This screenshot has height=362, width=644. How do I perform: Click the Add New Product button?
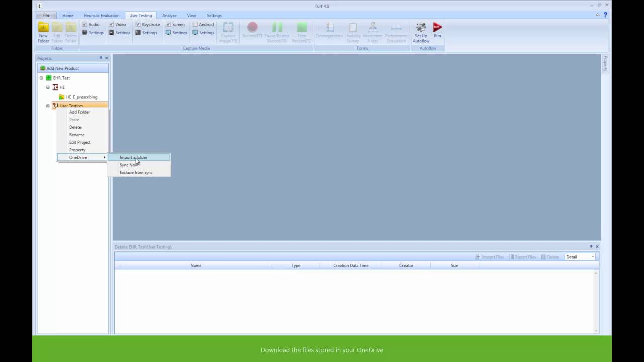coord(72,68)
